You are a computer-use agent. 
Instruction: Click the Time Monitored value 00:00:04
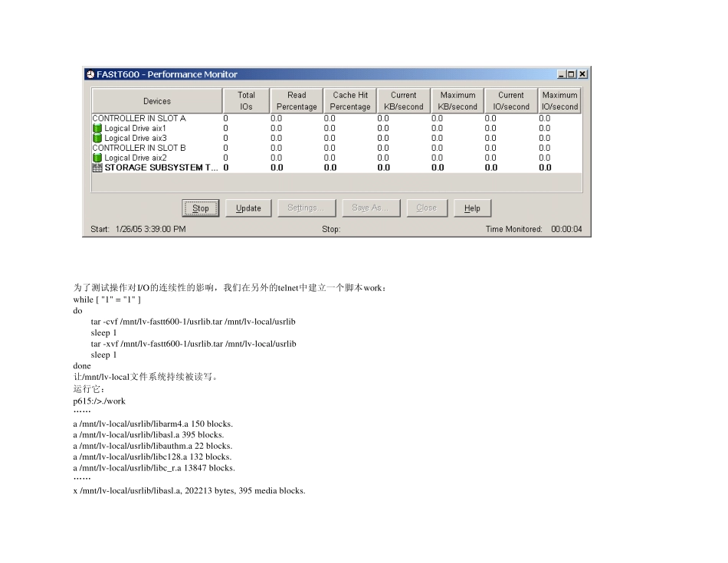click(x=566, y=229)
